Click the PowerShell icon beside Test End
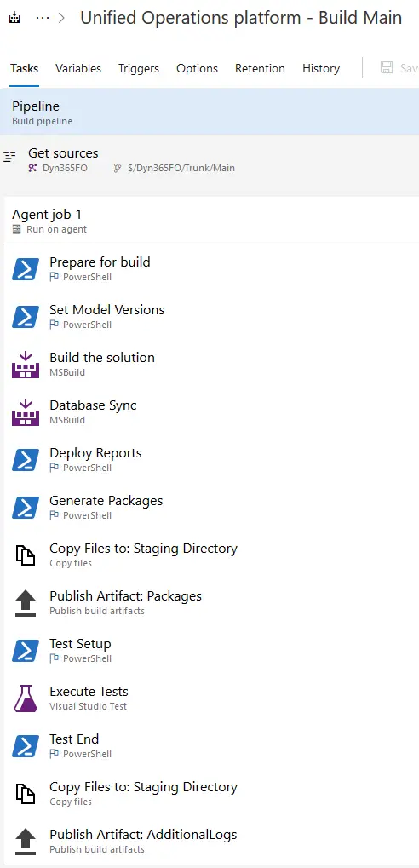The width and height of the screenshot is (419, 868). click(x=26, y=746)
